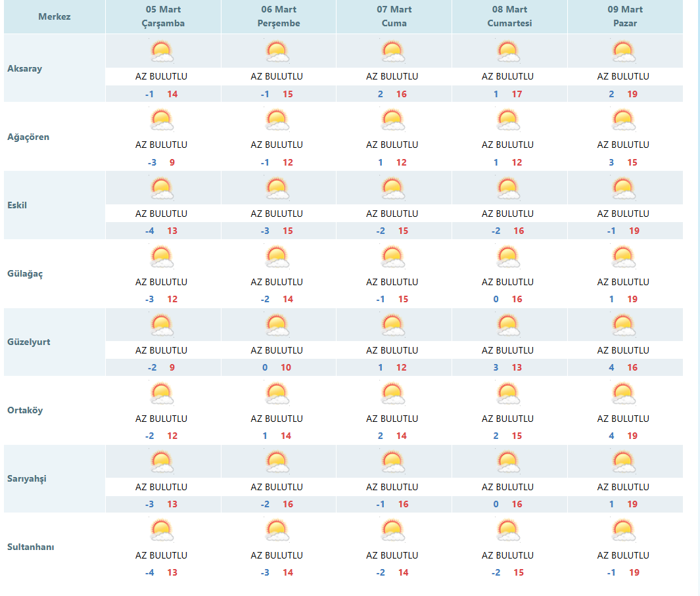
Task: Click Aksaray weather icon for 05 Mart
Action: (x=162, y=51)
